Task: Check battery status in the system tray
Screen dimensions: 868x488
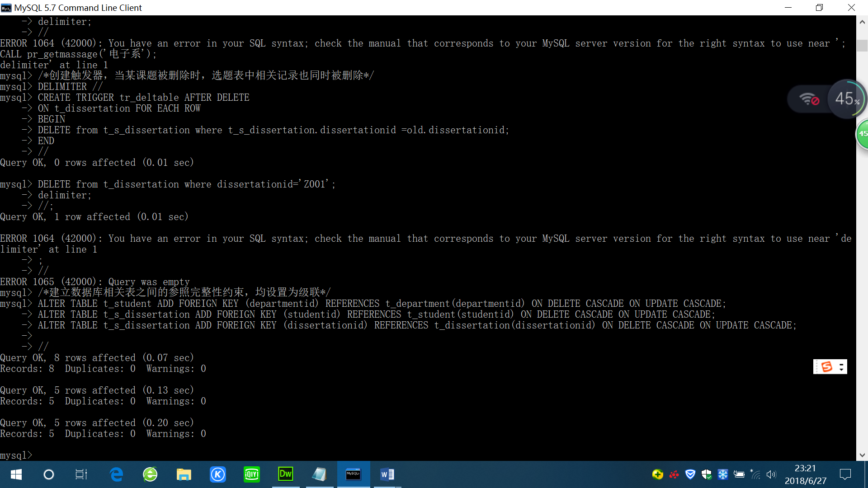Action: [739, 474]
